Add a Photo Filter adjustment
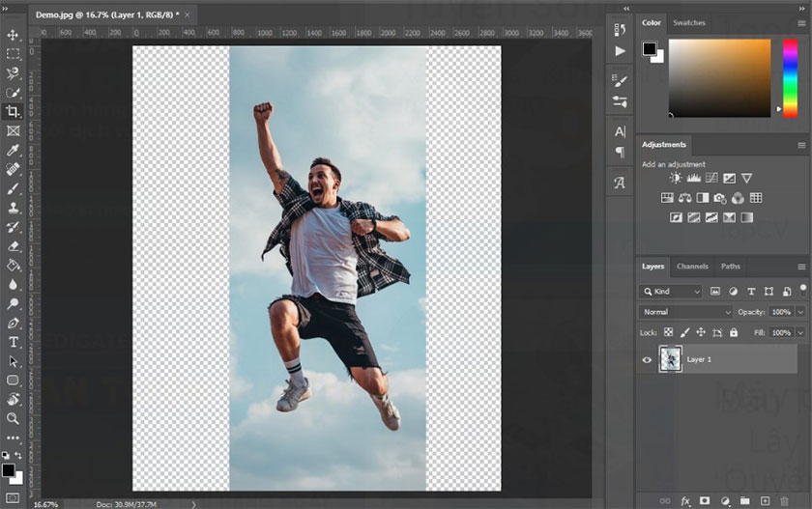 point(720,198)
